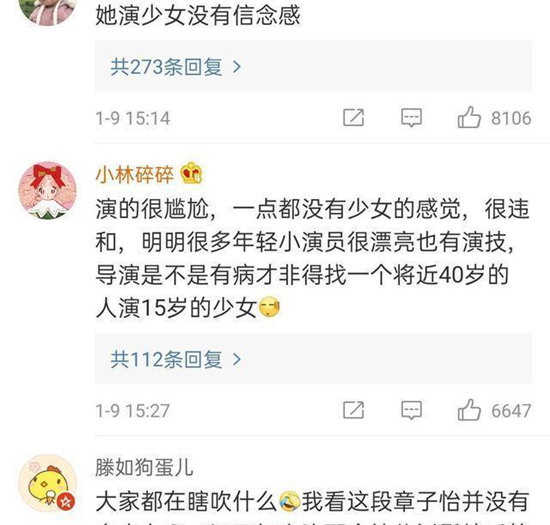550x525 pixels.
Task: Tap the 8106 like count number
Action: click(x=511, y=118)
